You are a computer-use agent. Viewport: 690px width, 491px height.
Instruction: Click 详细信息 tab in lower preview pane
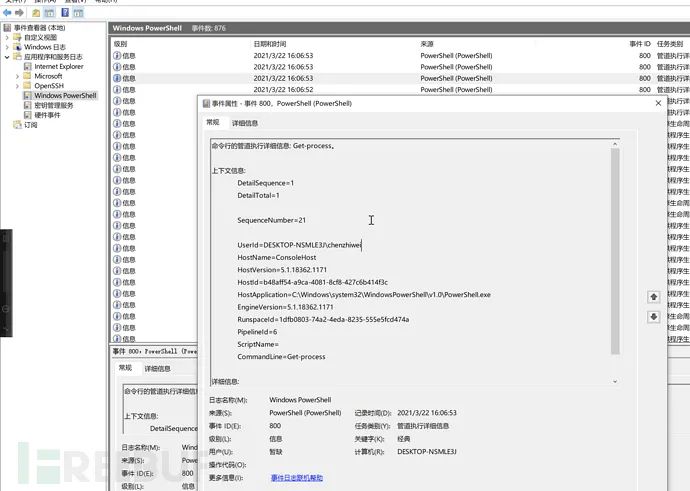tap(157, 369)
